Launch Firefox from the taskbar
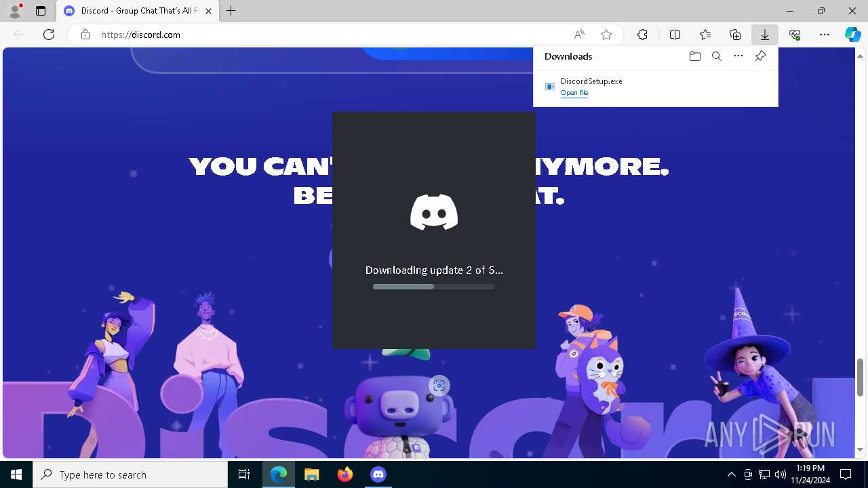This screenshot has width=868, height=488. pyautogui.click(x=345, y=474)
